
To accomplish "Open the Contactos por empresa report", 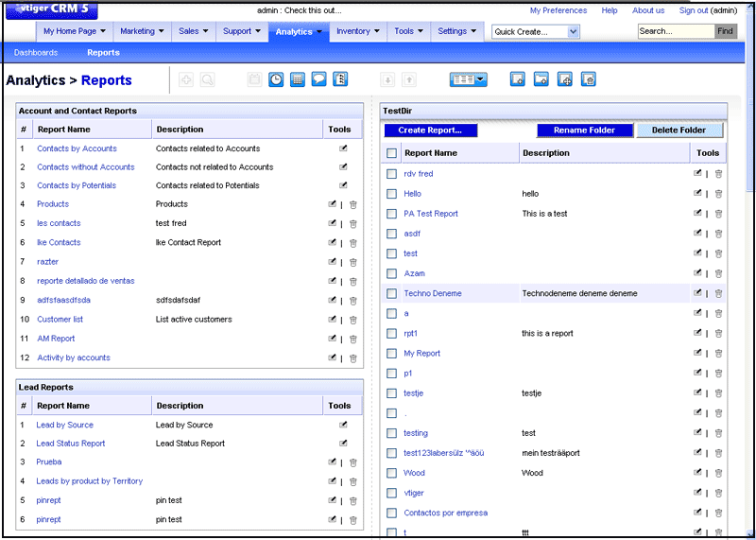I will coord(445,513).
